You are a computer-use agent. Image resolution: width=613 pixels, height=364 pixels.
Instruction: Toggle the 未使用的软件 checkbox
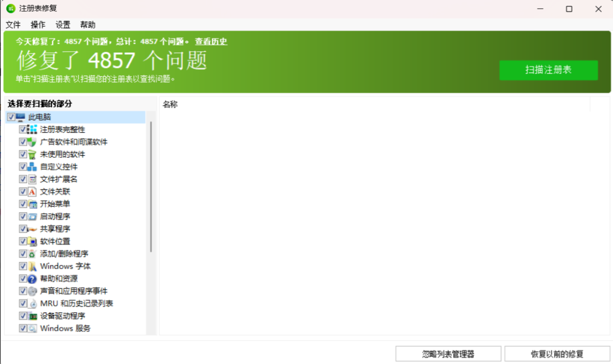pyautogui.click(x=23, y=154)
